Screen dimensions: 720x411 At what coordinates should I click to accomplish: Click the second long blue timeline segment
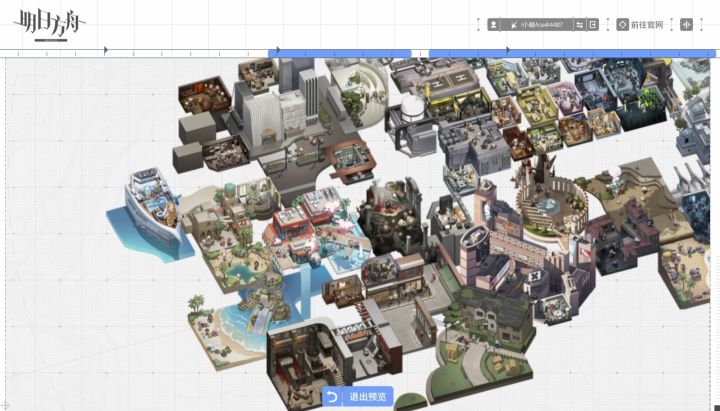point(572,54)
